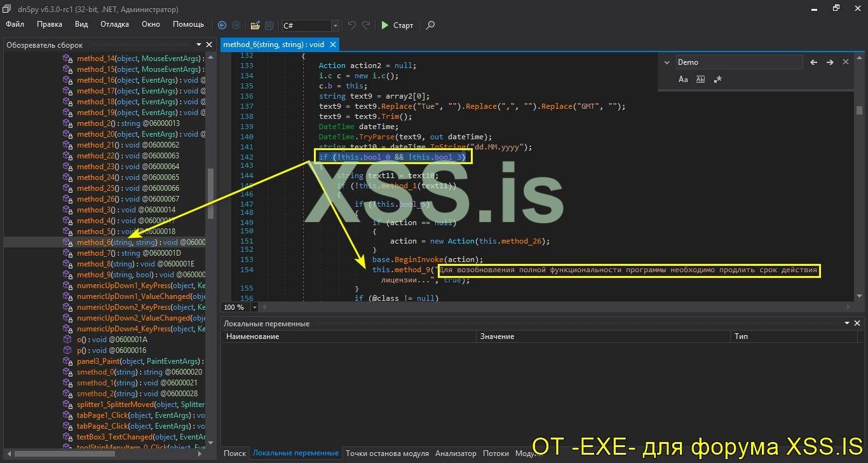Open the Отладка menu
Image resolution: width=868 pixels, height=463 pixels.
coord(114,24)
